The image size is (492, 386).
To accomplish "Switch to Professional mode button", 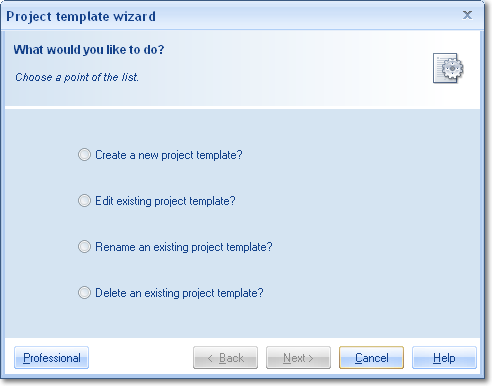I will click(51, 358).
